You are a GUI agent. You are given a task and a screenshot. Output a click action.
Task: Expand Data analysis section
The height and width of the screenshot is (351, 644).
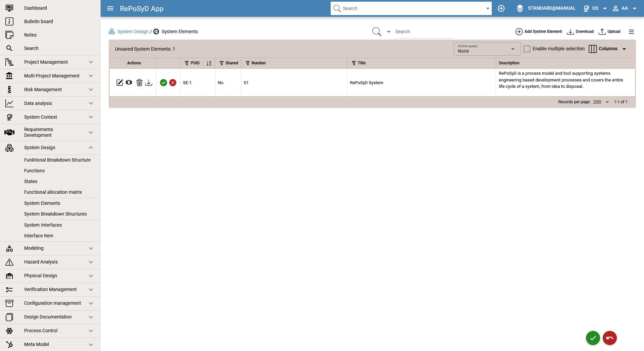[50, 103]
